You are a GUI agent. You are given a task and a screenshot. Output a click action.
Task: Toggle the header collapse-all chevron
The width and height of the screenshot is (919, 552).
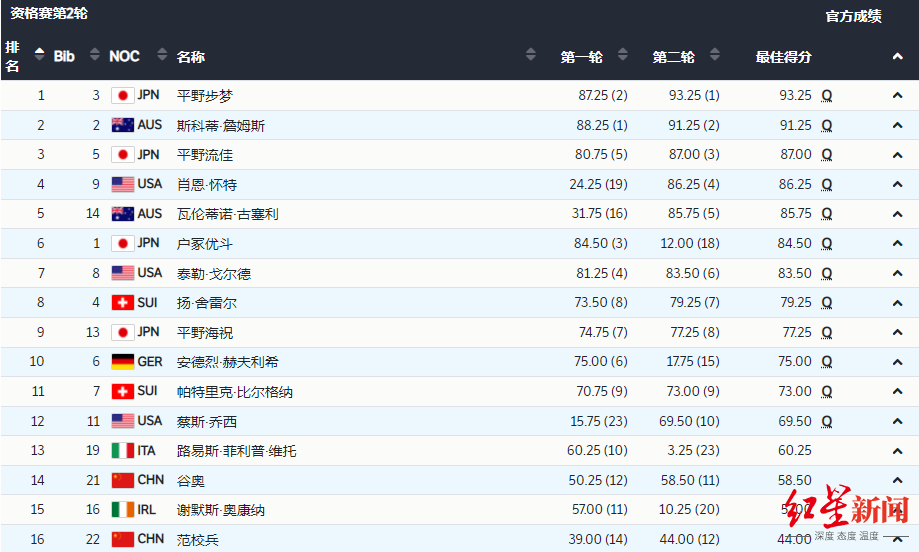897,57
